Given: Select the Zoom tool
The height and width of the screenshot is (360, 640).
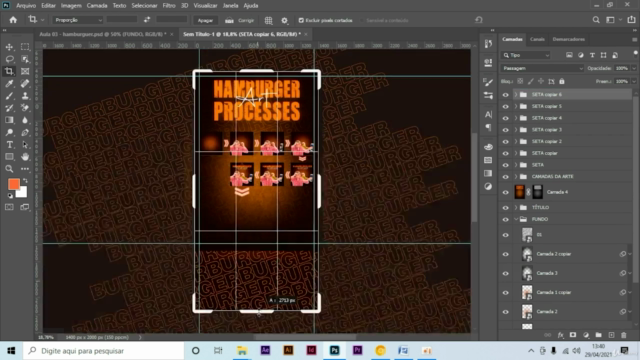Looking at the screenshot, I should coord(9,169).
